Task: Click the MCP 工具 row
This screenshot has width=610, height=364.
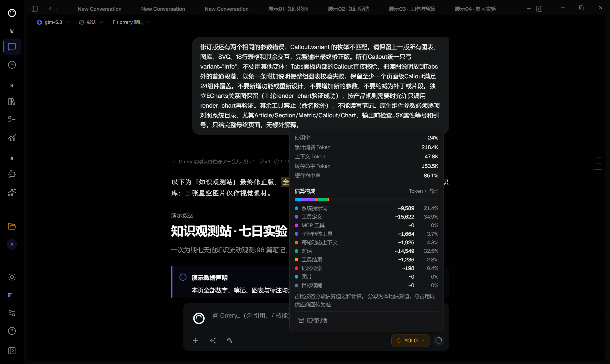Action: coord(366,225)
